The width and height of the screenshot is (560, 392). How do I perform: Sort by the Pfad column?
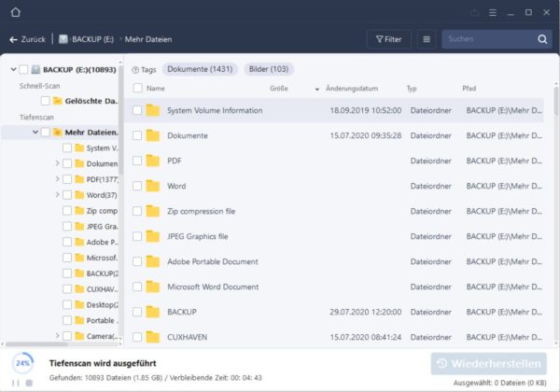[x=469, y=88]
